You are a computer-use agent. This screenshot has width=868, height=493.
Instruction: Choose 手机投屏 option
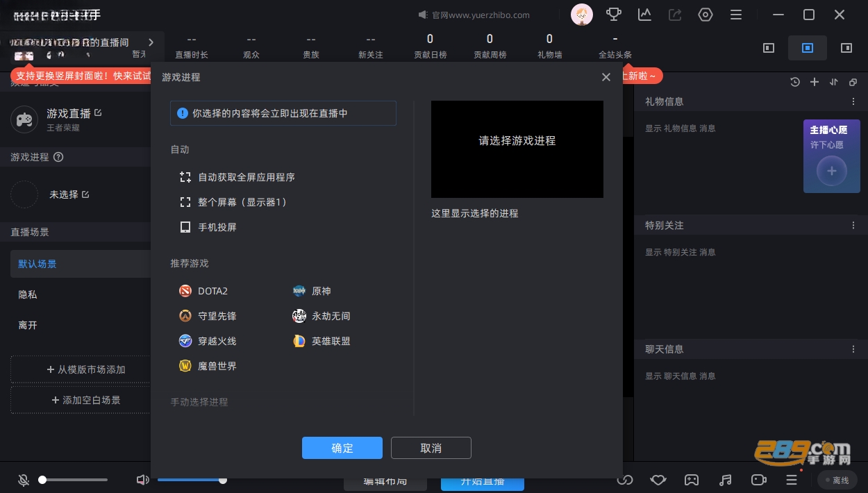[208, 227]
